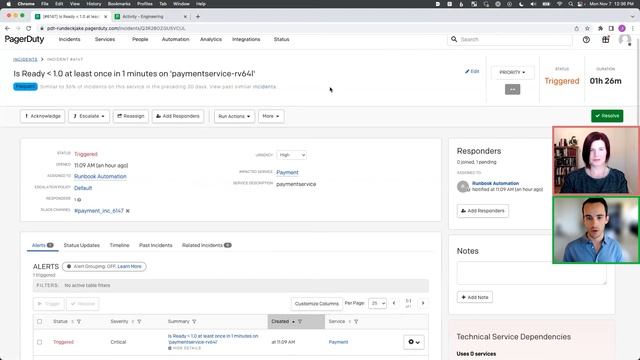Go to previous alerts page
Viewport: 640px width, 360px height.
pyautogui.click(x=394, y=303)
